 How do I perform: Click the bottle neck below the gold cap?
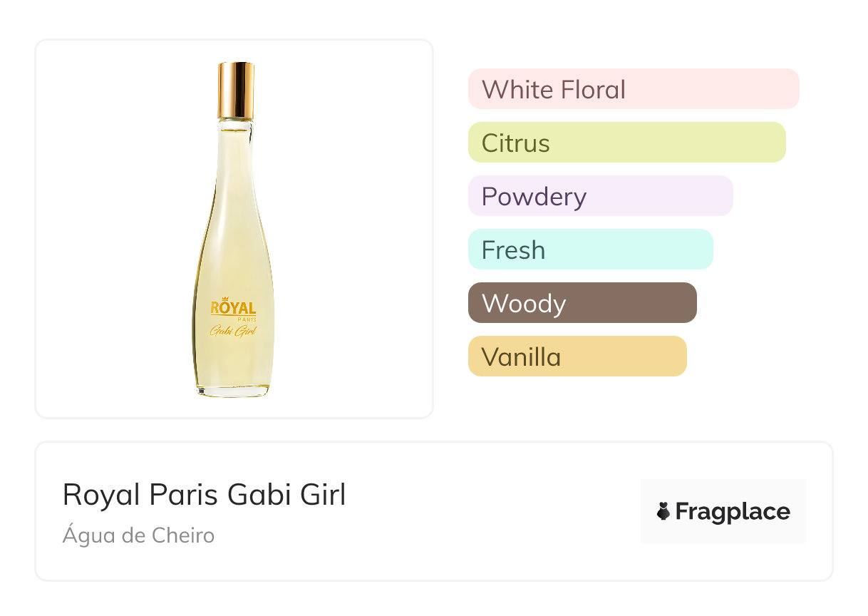pos(235,127)
